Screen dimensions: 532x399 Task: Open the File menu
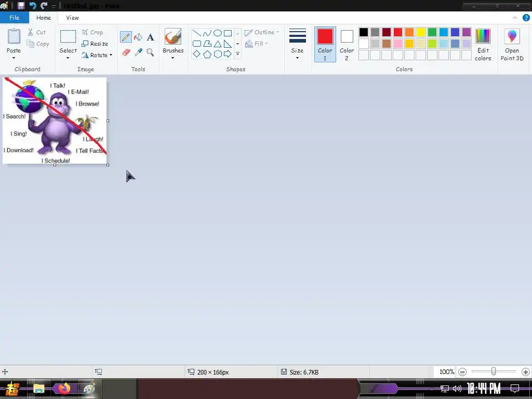tap(14, 18)
